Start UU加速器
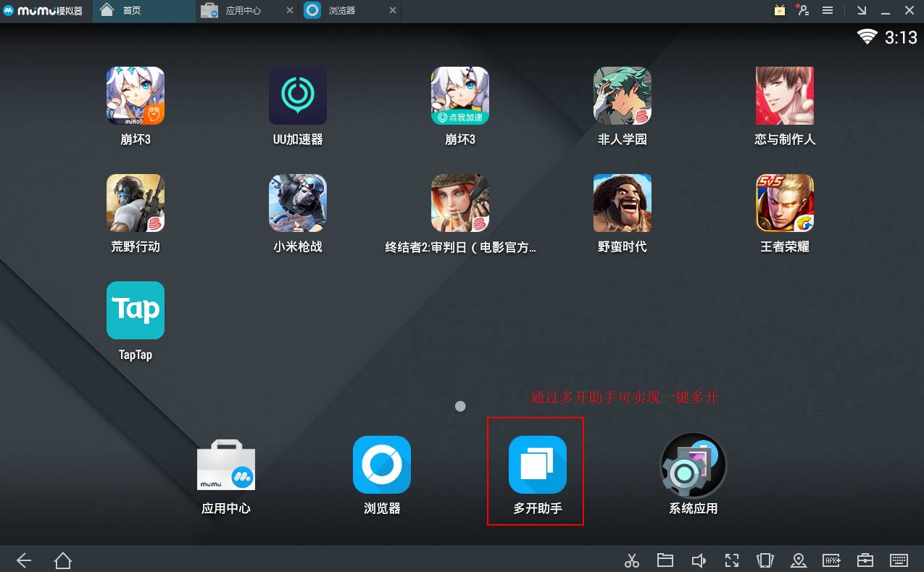924x572 pixels. pyautogui.click(x=297, y=96)
